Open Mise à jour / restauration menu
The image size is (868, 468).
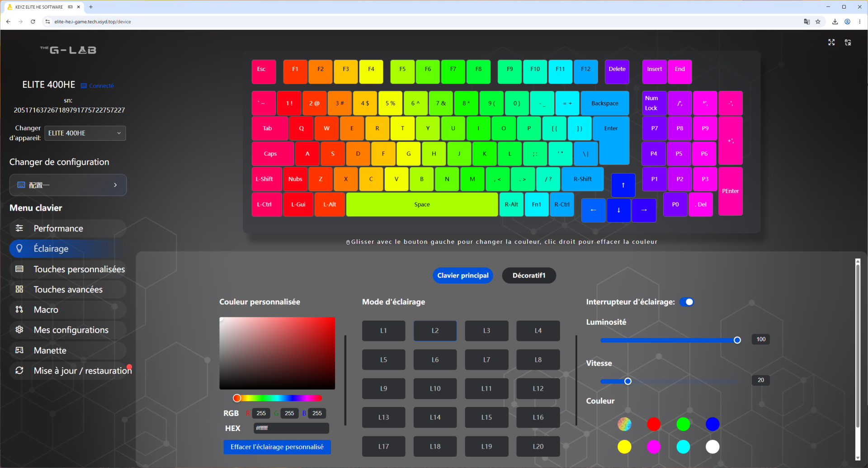coord(71,370)
